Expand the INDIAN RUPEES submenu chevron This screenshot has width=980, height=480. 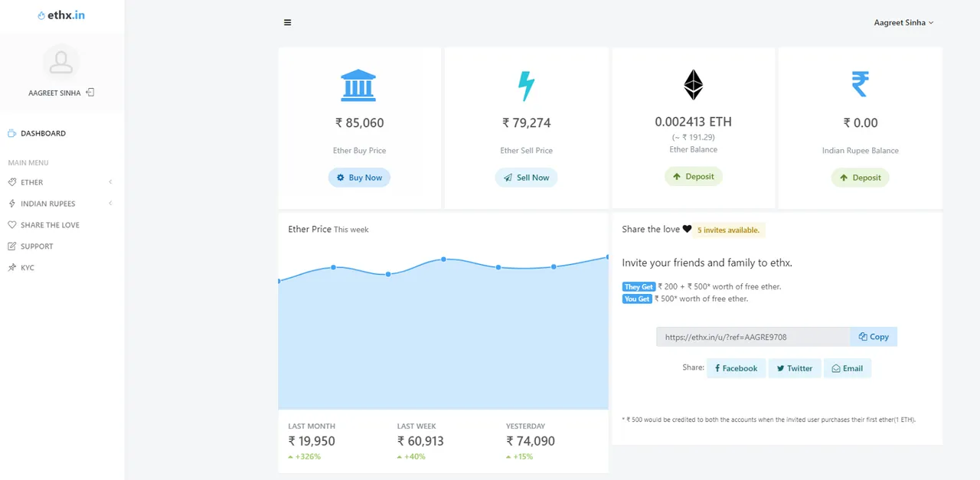pos(110,204)
